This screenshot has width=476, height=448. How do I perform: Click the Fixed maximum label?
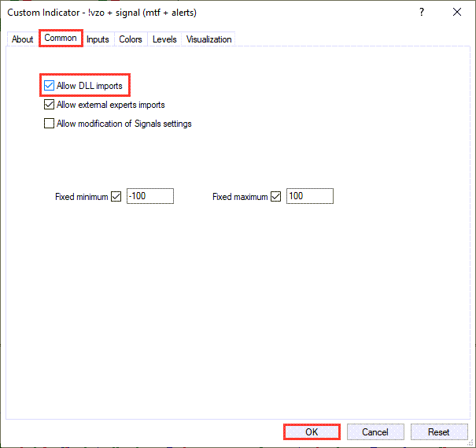(x=240, y=197)
